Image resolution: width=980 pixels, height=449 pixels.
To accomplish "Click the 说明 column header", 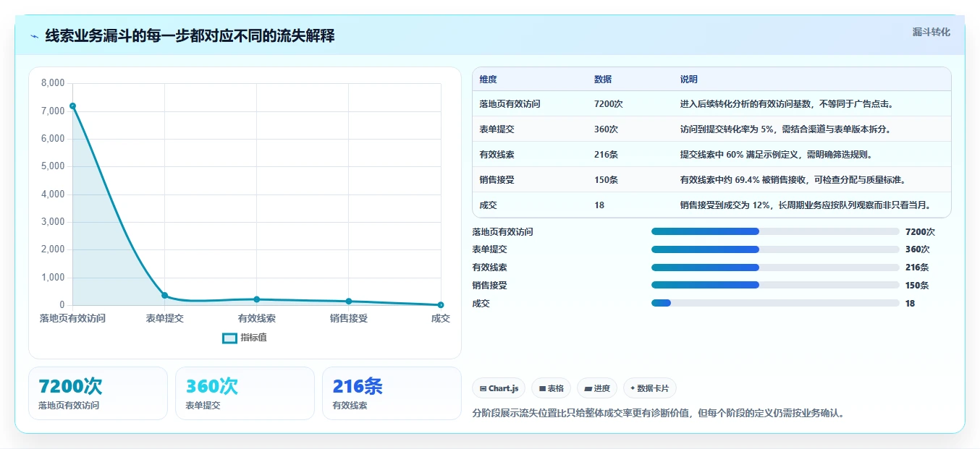I will point(689,80).
